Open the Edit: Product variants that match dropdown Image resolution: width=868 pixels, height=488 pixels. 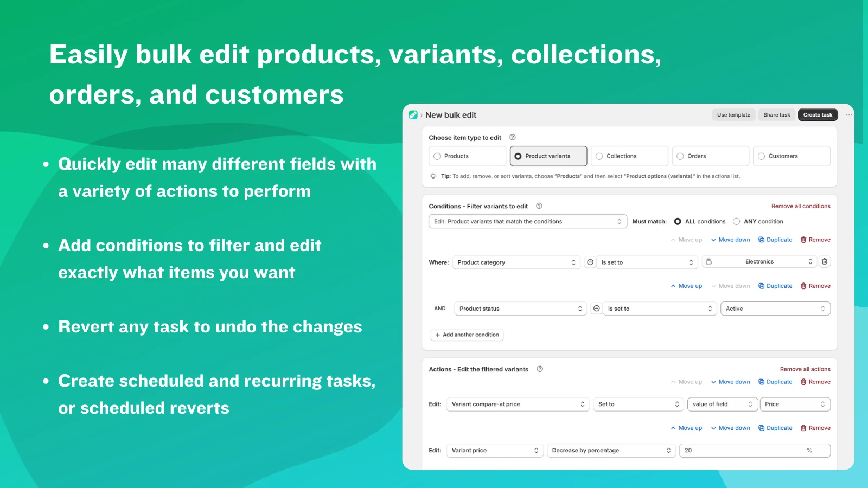tap(528, 222)
